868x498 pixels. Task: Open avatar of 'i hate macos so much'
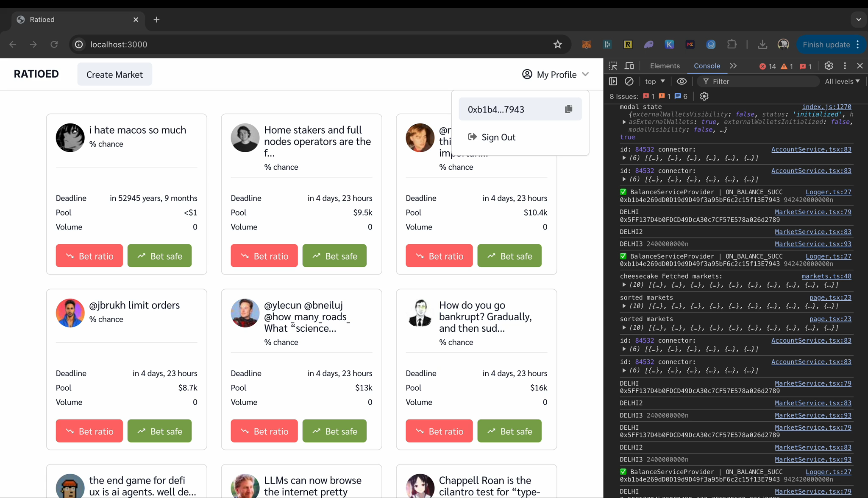pos(70,138)
